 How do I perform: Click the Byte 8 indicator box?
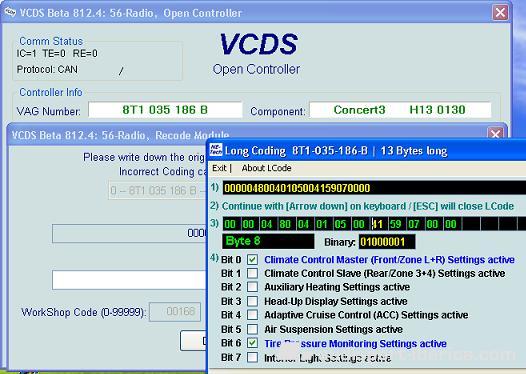(268, 242)
